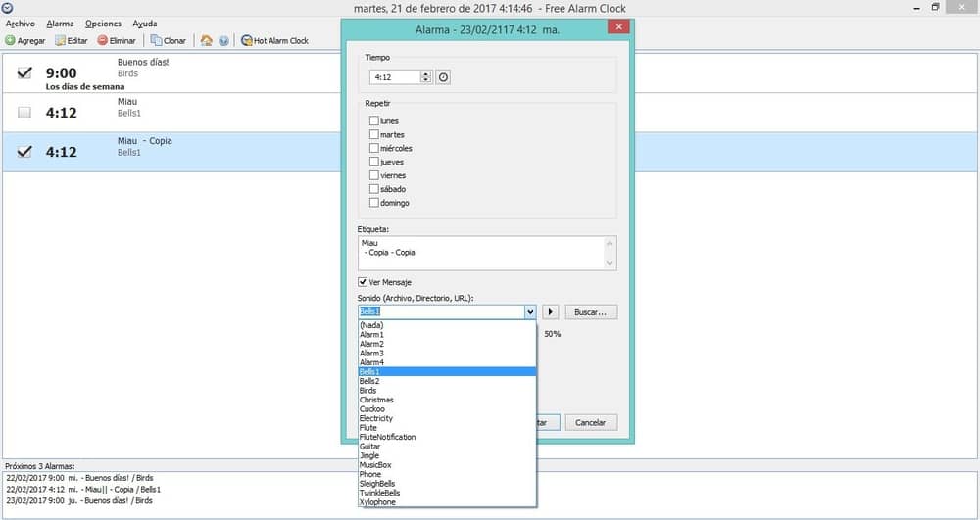Select the Xylophone sound option
The width and height of the screenshot is (980, 520).
coord(447,502)
